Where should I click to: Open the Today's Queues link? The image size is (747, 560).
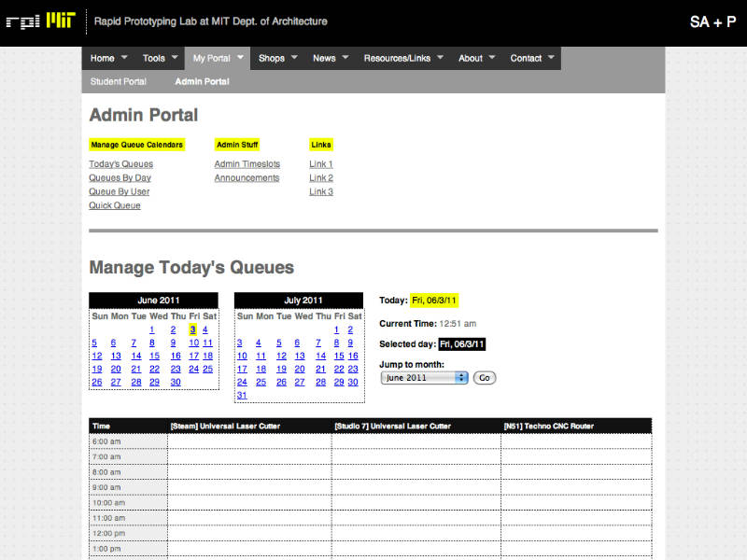[x=120, y=164]
